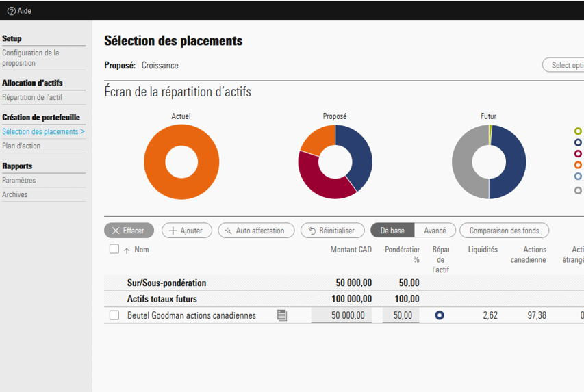
Task: Check the select-all checkbox beside Nom
Action: pos(114,250)
